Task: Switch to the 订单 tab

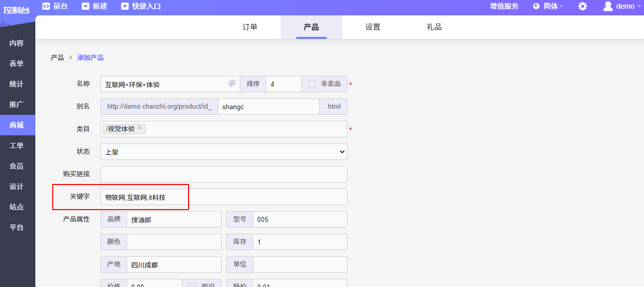Action: pyautogui.click(x=250, y=27)
